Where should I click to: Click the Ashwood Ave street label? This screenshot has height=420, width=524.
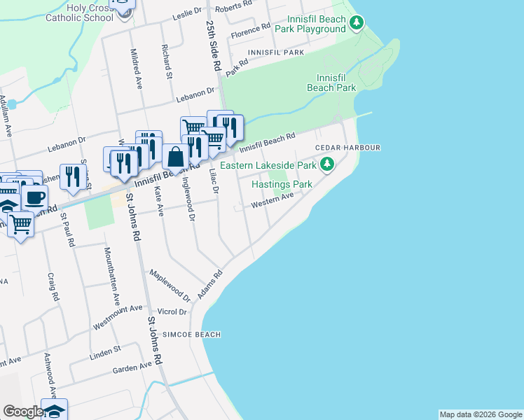pyautogui.click(x=50, y=375)
